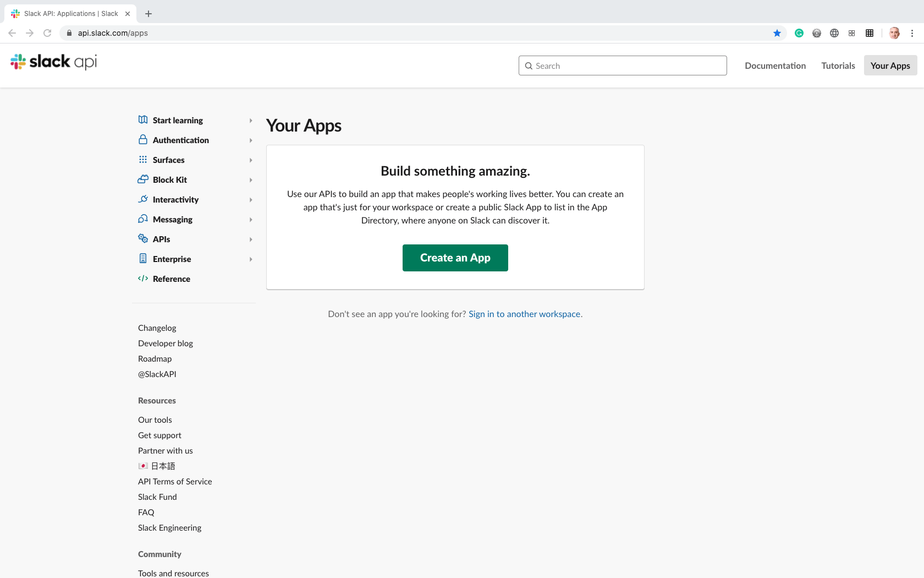The image size is (924, 578).
Task: Expand the APIs section arrow
Action: (251, 239)
